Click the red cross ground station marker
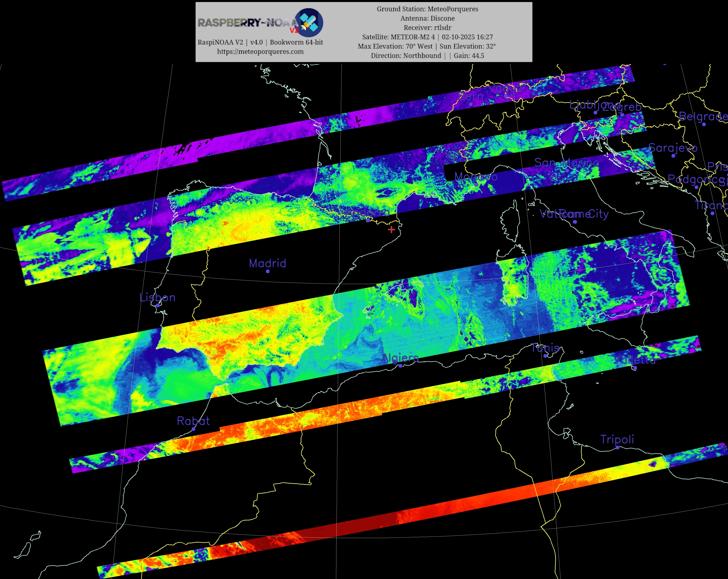This screenshot has width=728, height=579. click(391, 230)
